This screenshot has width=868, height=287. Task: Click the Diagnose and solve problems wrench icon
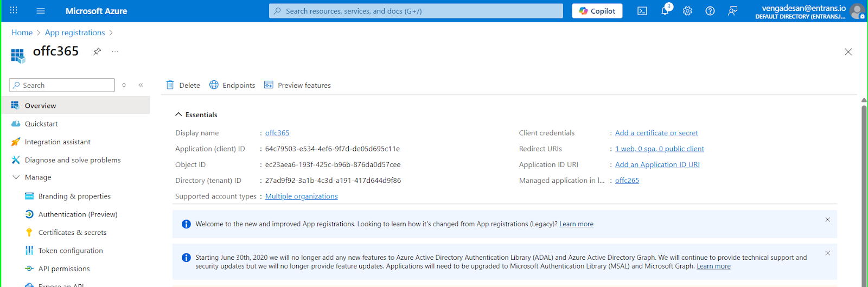(16, 160)
